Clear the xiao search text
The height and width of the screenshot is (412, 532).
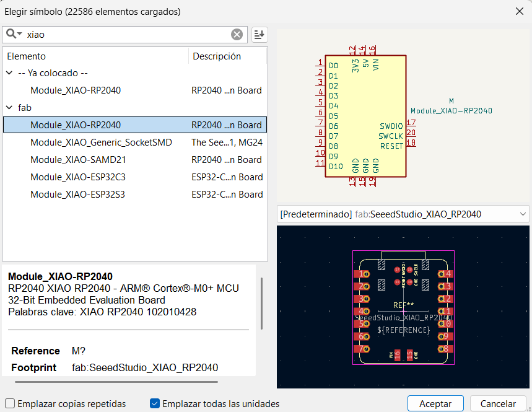coord(237,34)
